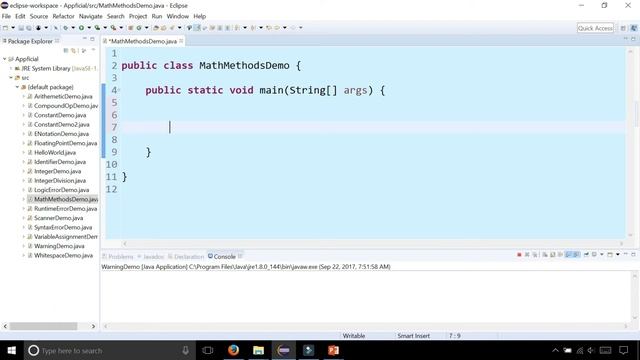Screen dimensions: 640x360
Task: Click the Smart Insert status bar entry
Action: point(413,336)
